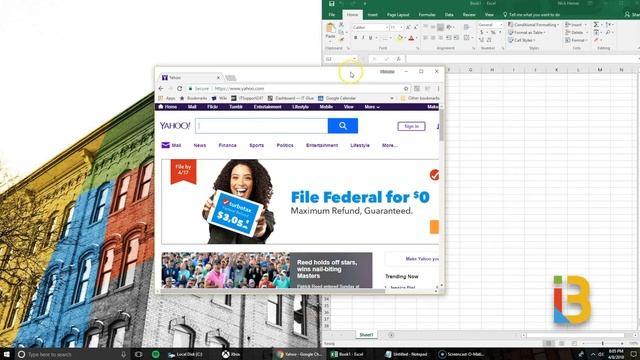The width and height of the screenshot is (640, 360).
Task: Click the Accounting dollar format icon
Action: 482,32
